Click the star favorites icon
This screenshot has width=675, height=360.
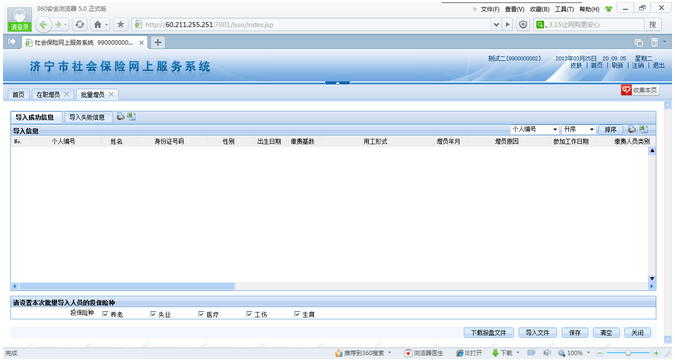pyautogui.click(x=121, y=25)
